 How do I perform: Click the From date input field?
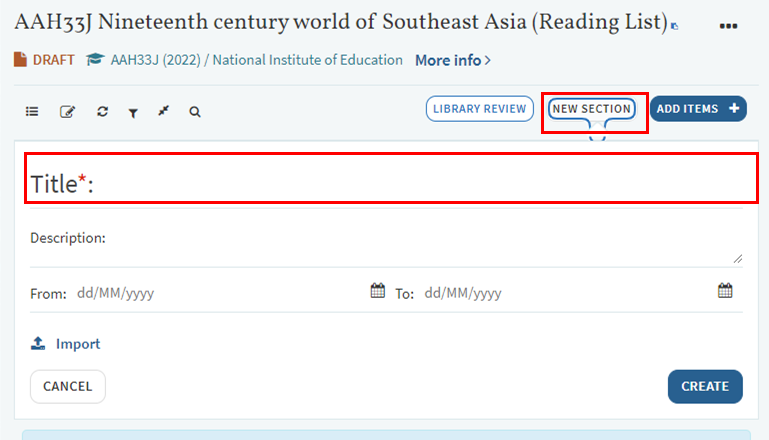click(x=220, y=293)
